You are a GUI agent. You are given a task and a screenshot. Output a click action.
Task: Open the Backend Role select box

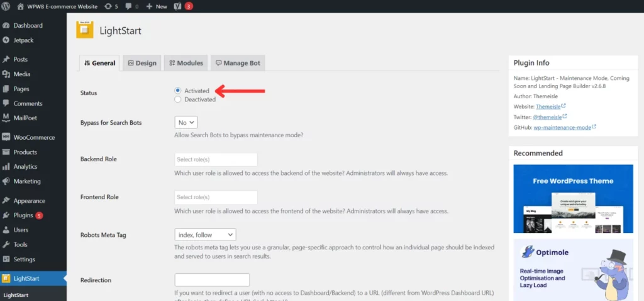(216, 159)
